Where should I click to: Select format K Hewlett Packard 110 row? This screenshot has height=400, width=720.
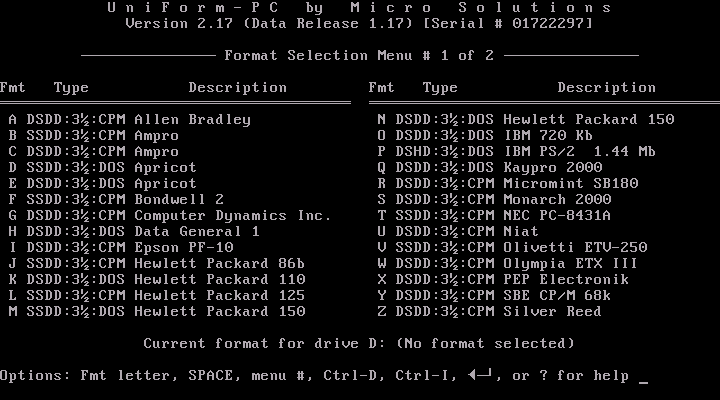(157, 279)
